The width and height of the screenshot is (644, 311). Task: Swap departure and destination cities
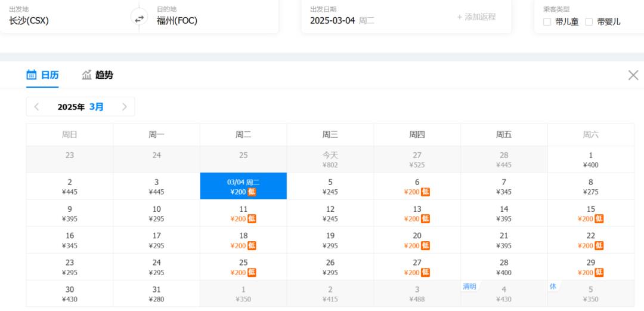click(x=139, y=18)
